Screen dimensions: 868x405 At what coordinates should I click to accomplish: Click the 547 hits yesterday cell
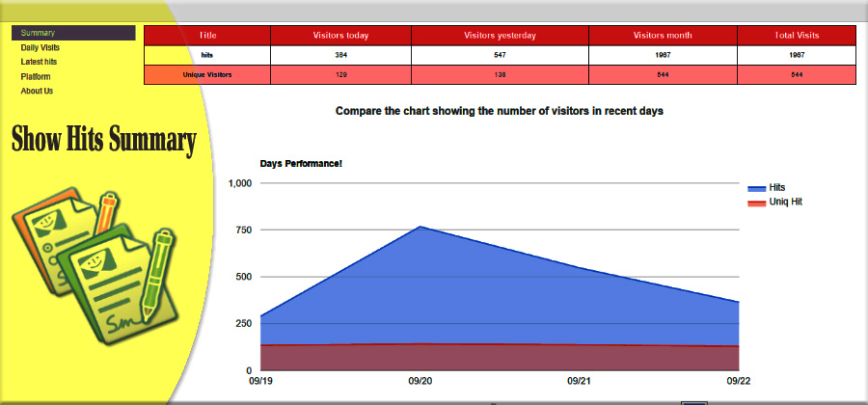click(500, 55)
